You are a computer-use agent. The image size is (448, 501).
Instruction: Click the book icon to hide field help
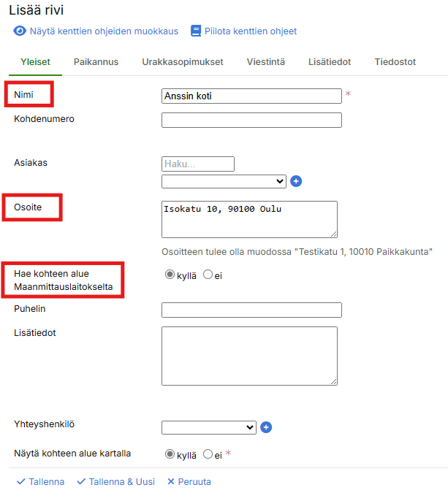195,31
